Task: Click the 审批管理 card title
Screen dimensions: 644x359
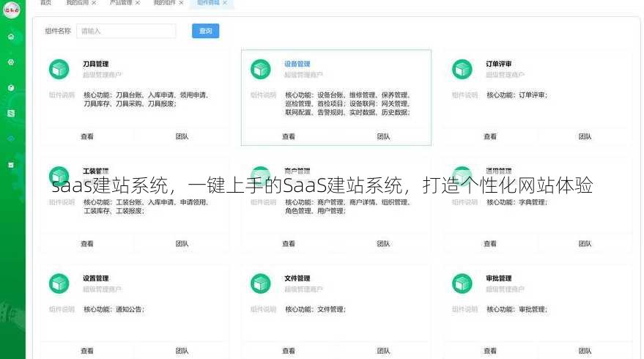Action: pos(499,278)
